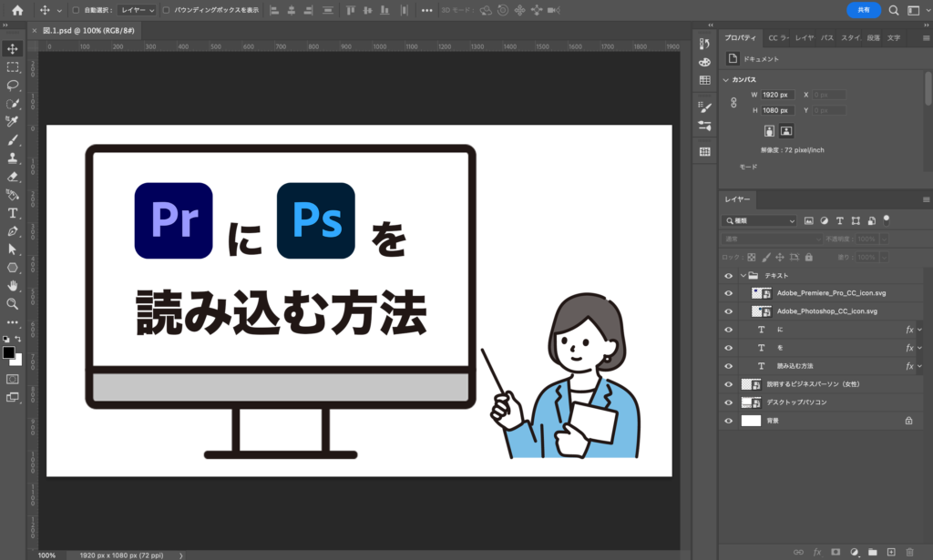The image size is (933, 560).
Task: Select the Eyedropper tool
Action: coord(13,121)
